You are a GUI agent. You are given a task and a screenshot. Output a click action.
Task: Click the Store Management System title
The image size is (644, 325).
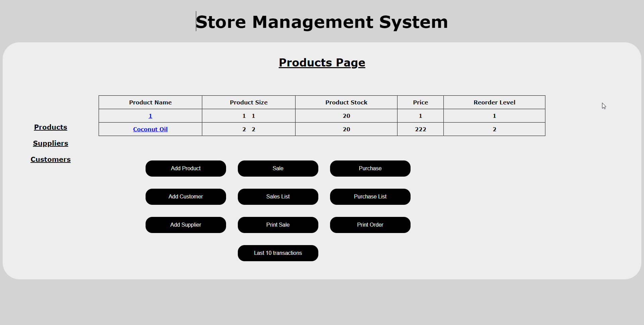click(322, 22)
